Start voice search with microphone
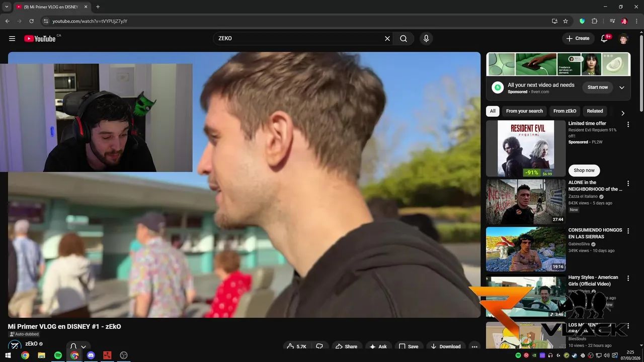 coord(426,39)
